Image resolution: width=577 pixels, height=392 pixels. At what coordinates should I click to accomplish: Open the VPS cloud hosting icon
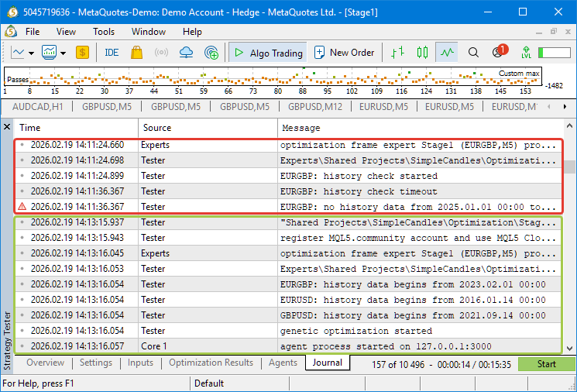[x=186, y=53]
